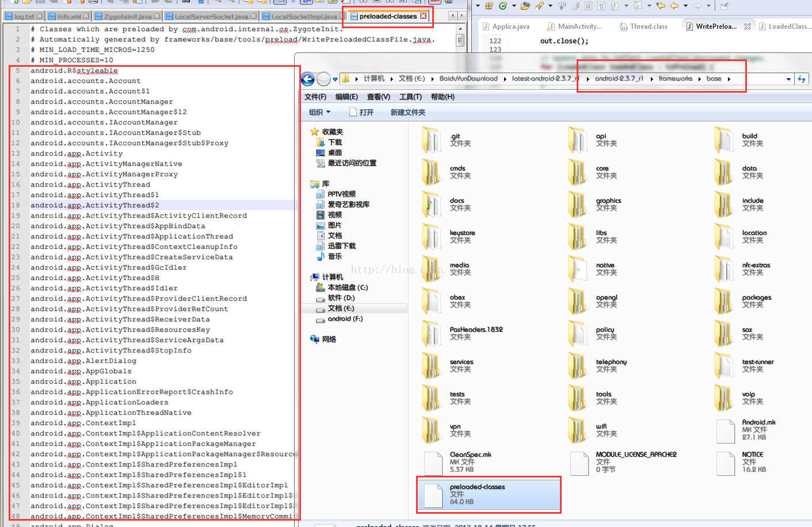Click the tab scroll right arrow in text editor

462,16
